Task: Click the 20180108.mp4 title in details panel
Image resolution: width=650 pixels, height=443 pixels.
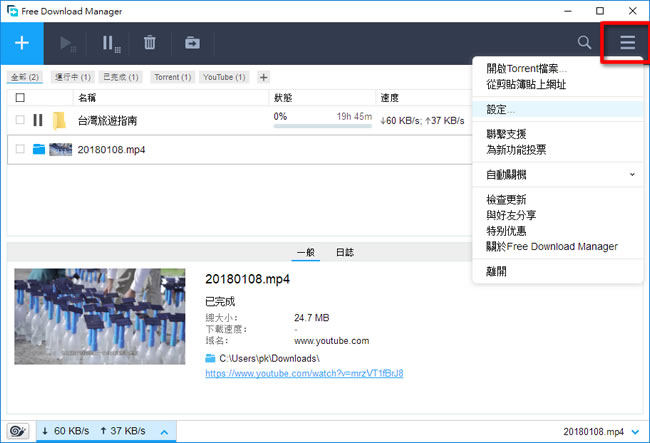Action: pyautogui.click(x=247, y=279)
